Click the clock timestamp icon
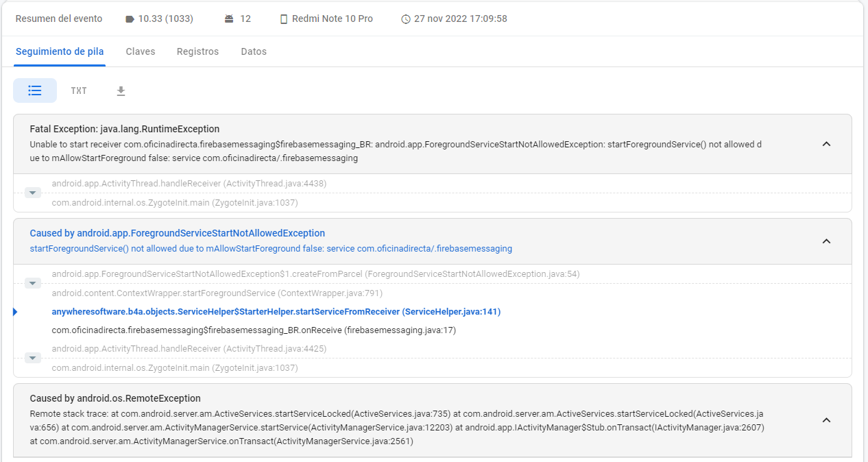Screen dimensions: 868x462 [406, 19]
